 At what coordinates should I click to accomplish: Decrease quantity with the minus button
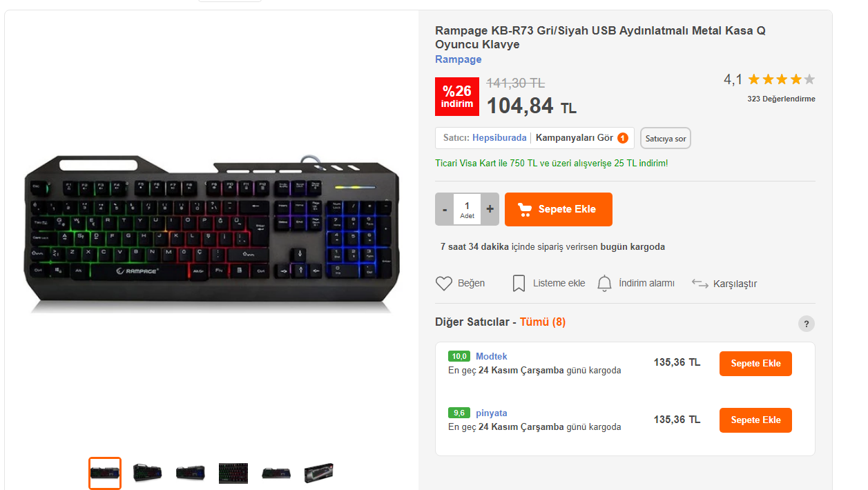tap(445, 209)
